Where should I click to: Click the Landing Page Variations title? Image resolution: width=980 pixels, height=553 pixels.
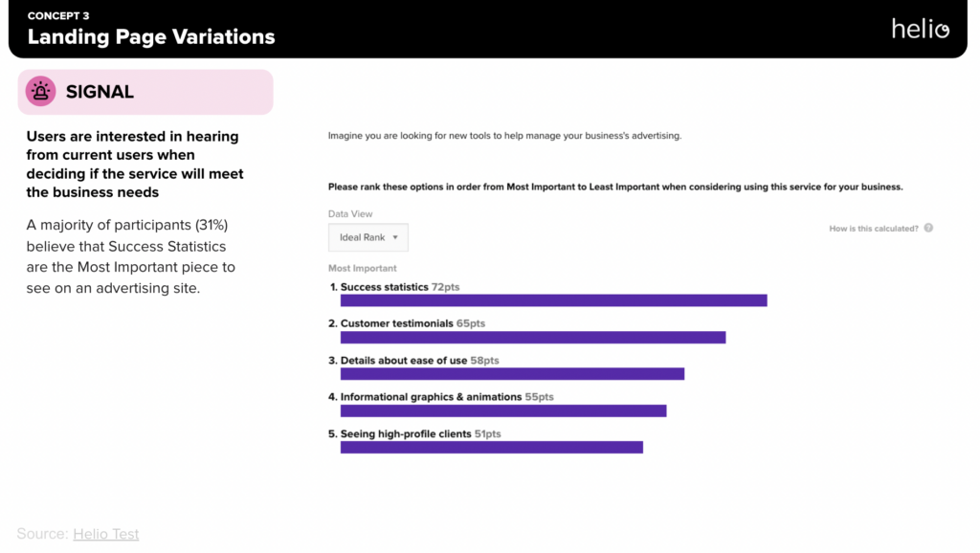[151, 37]
